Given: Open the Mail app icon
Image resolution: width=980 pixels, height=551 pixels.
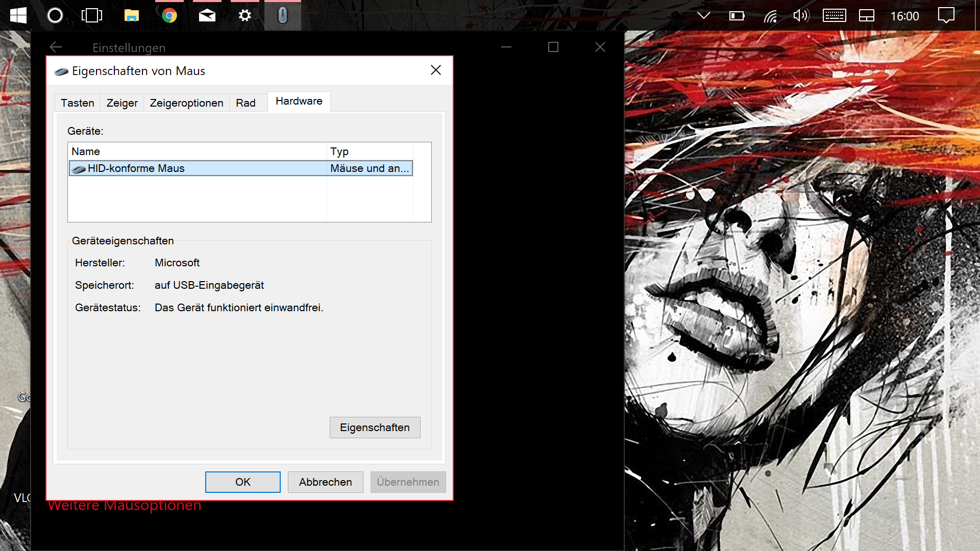Looking at the screenshot, I should pyautogui.click(x=207, y=15).
